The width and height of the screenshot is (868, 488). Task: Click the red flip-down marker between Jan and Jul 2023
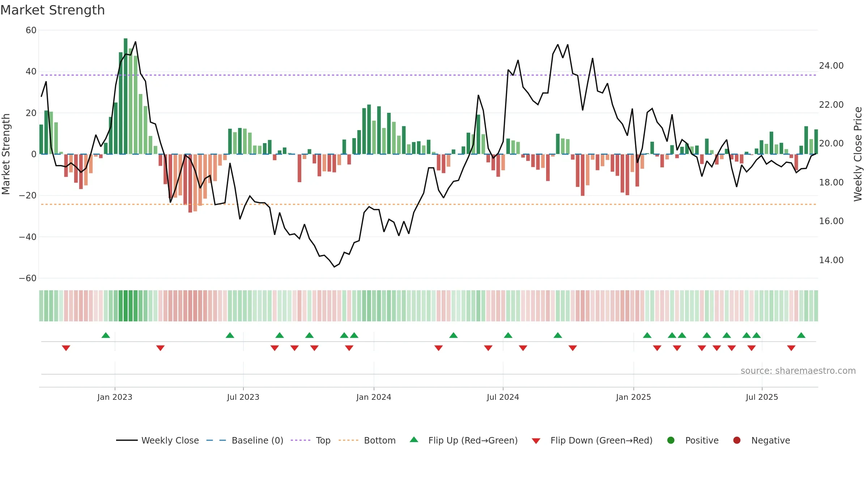point(160,348)
